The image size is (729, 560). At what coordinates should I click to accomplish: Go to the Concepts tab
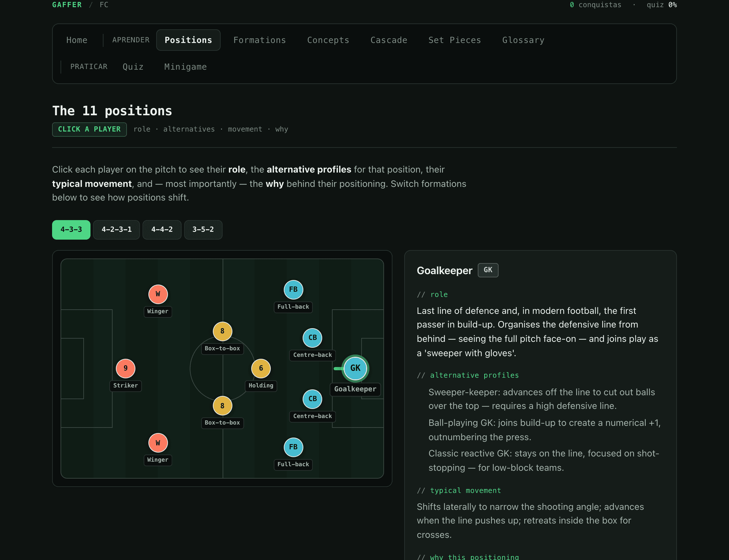328,40
